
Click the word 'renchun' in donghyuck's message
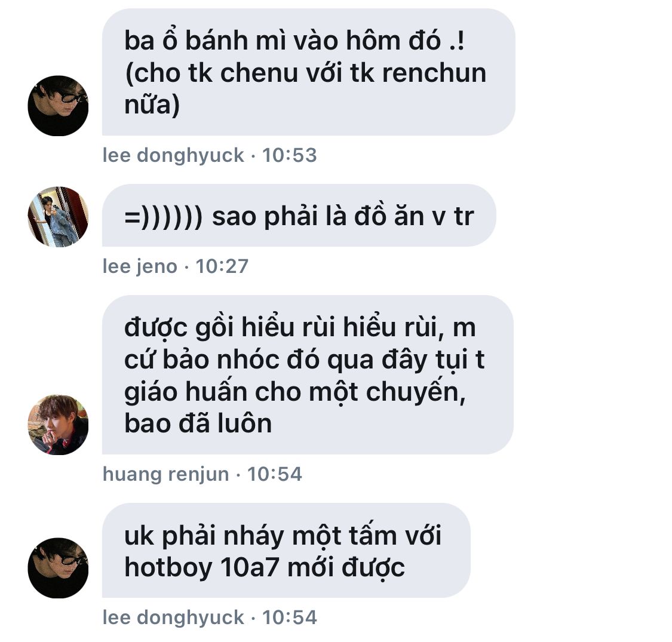pyautogui.click(x=434, y=73)
